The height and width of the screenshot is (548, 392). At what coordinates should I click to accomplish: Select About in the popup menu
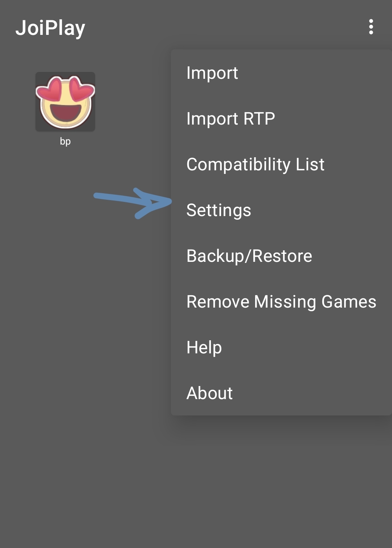point(281,393)
